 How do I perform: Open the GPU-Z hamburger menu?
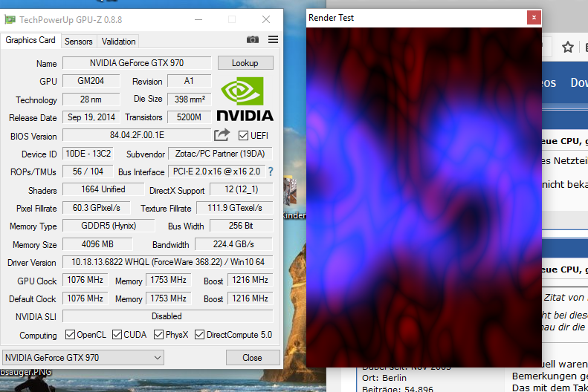coord(273,39)
